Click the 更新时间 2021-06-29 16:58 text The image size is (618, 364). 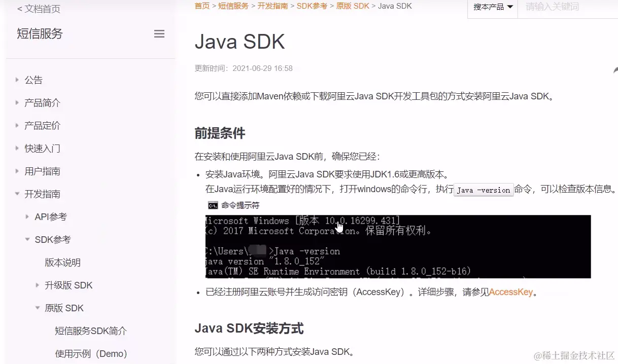(244, 68)
